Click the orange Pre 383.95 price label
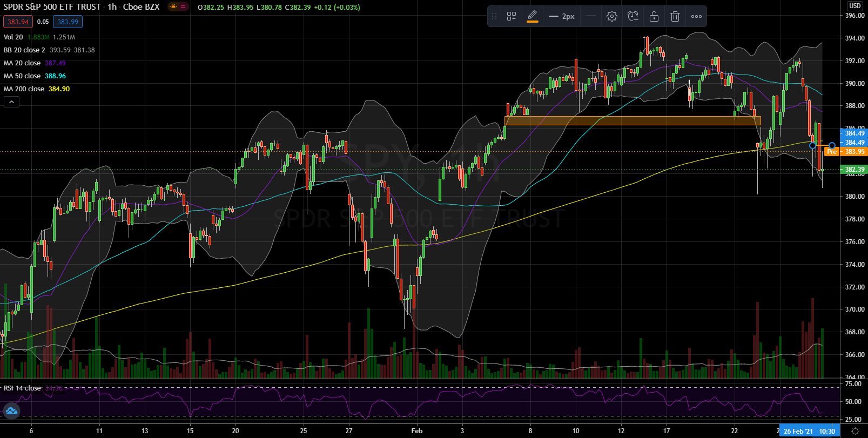 point(846,152)
